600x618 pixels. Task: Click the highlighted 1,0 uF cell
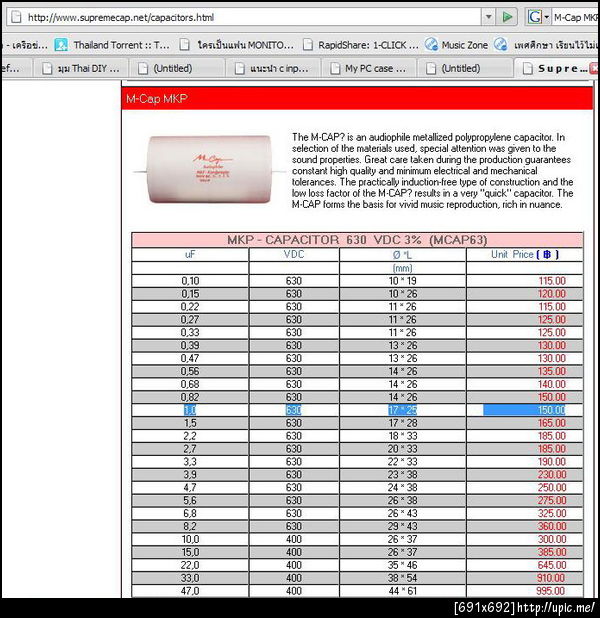point(190,410)
